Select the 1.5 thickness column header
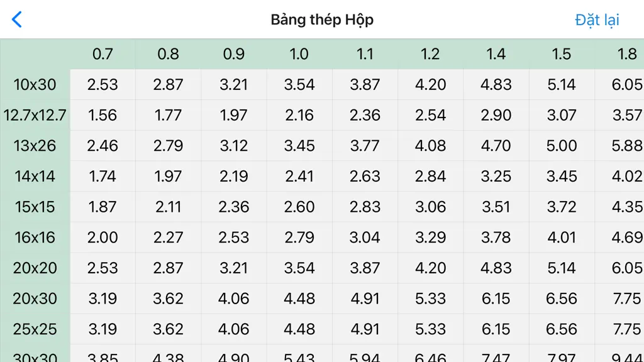 click(x=562, y=54)
